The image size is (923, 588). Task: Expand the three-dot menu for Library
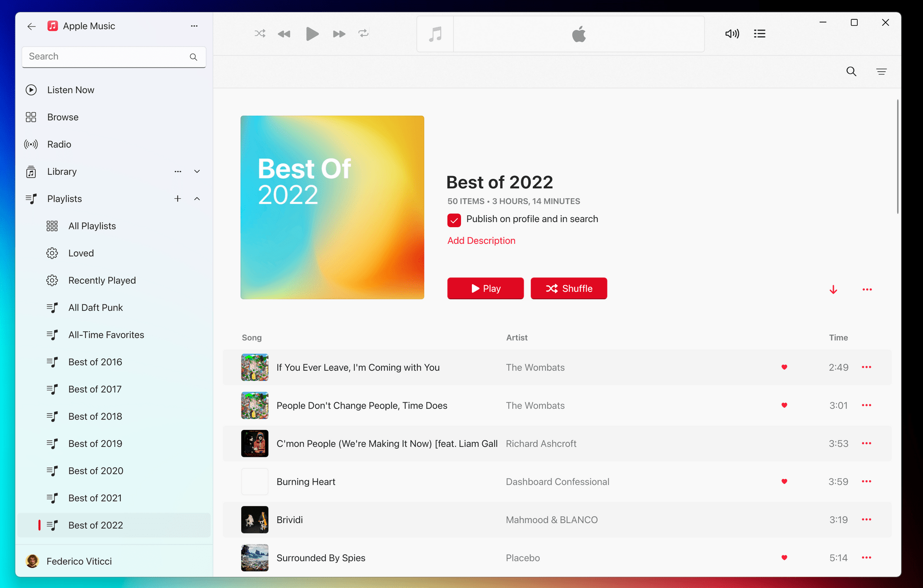click(x=178, y=171)
